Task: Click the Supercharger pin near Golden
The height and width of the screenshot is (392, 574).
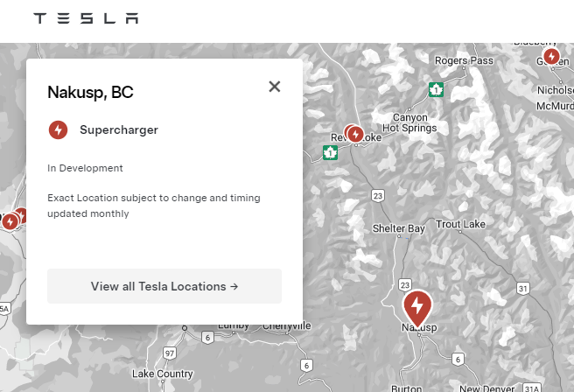Action: [x=551, y=57]
